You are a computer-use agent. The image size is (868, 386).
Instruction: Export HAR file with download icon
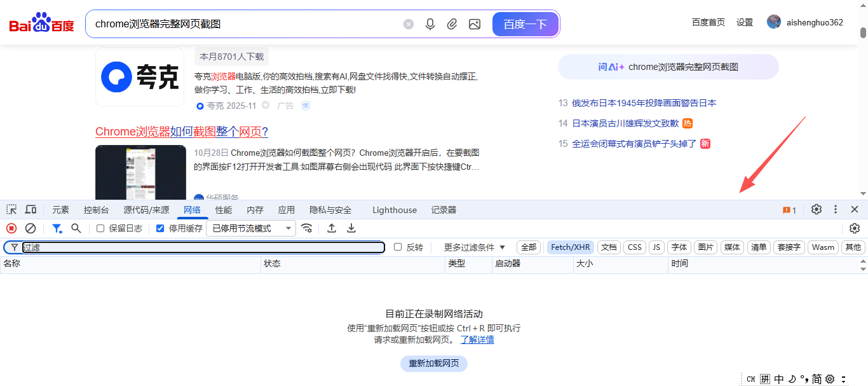coord(351,228)
